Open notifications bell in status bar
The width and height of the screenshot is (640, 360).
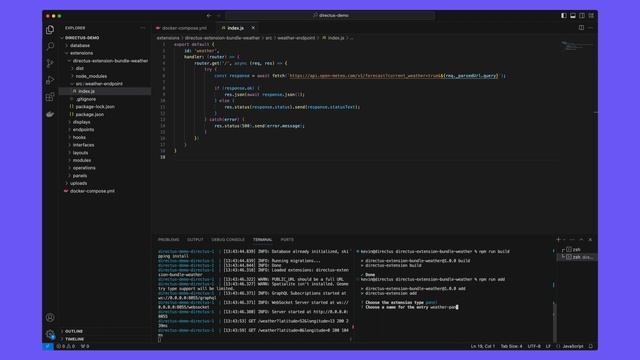point(591,346)
